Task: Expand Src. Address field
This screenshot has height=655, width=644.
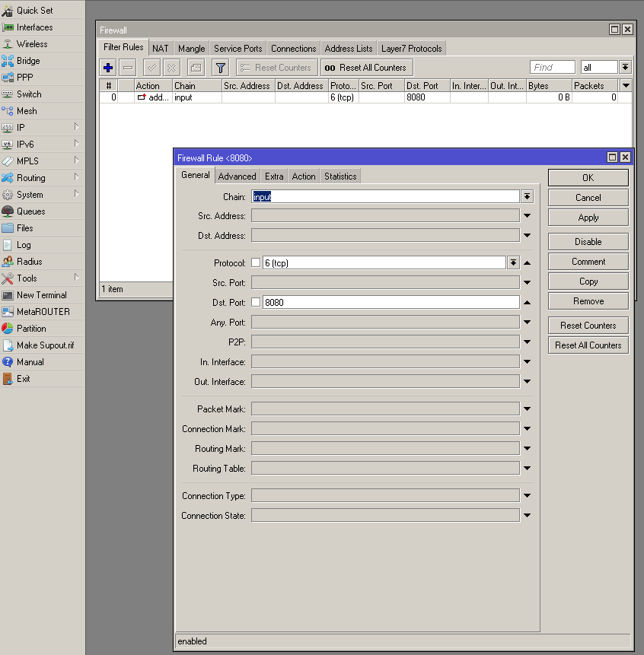Action: click(x=528, y=215)
